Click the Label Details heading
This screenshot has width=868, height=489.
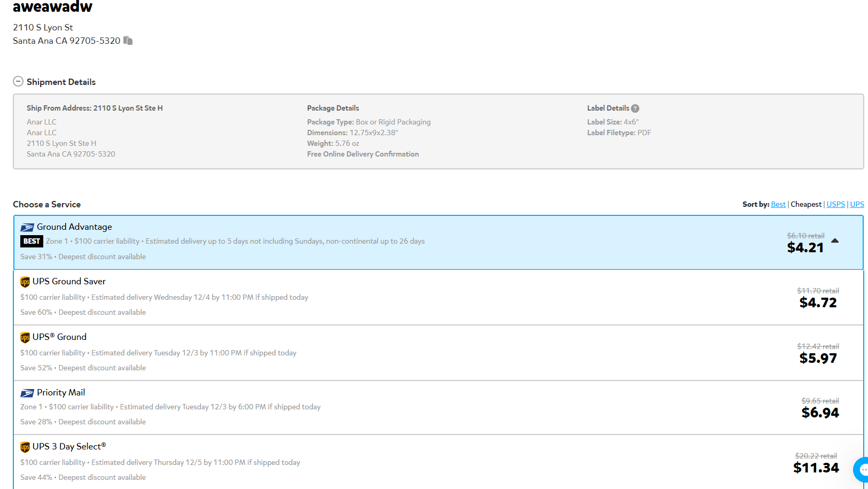[x=608, y=108]
